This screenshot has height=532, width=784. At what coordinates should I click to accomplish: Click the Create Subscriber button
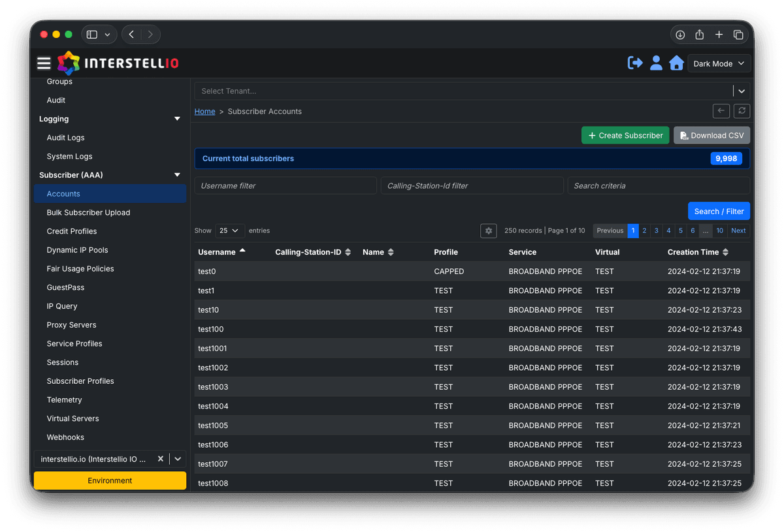625,135
